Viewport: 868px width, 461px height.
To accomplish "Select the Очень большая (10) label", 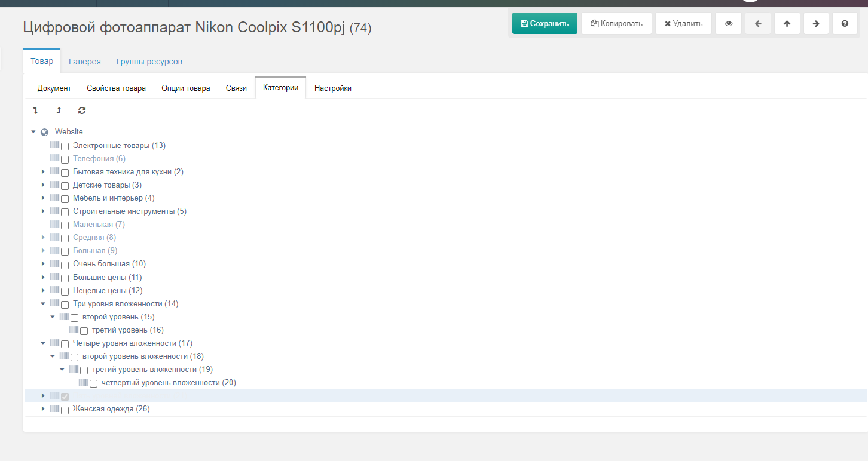I will tap(109, 263).
